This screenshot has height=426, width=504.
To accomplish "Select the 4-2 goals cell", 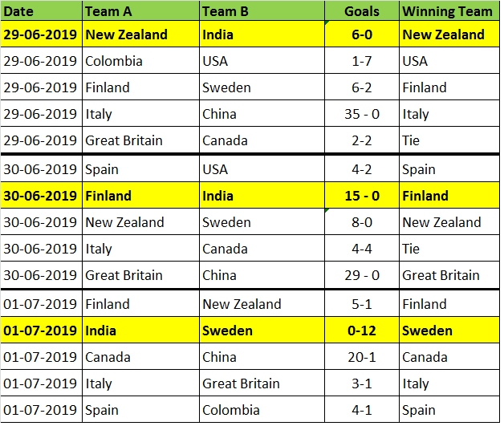I will pos(362,169).
